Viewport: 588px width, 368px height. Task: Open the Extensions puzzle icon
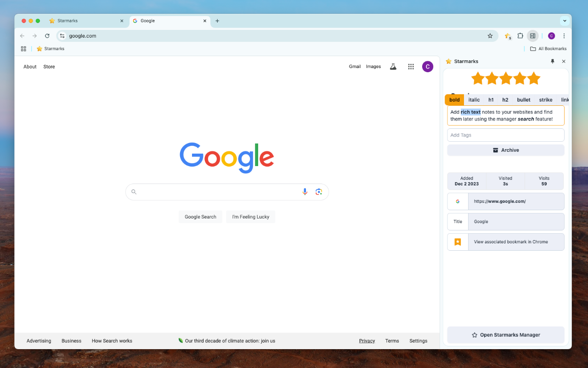[x=520, y=36]
